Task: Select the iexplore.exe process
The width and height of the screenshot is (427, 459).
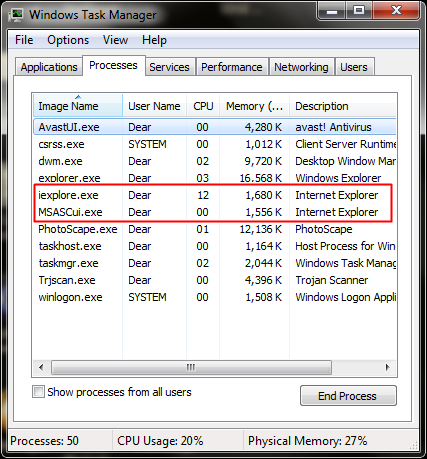Action: 214,195
